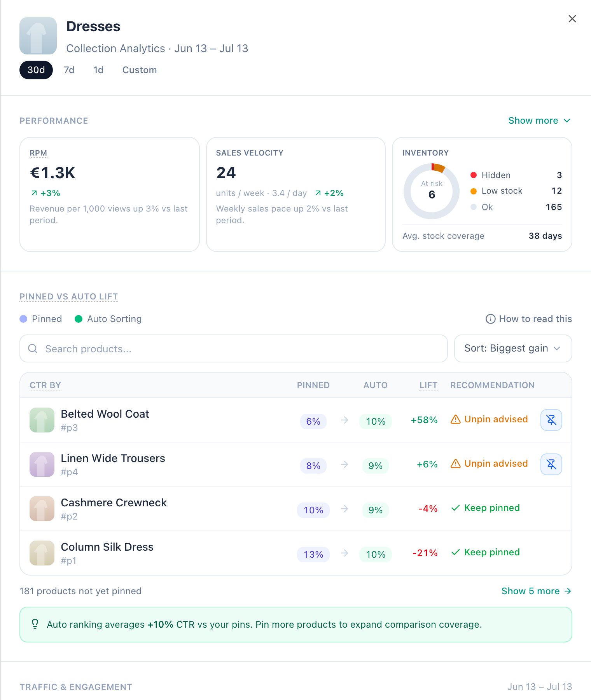Click the LIFT column header
This screenshot has width=591, height=700.
pos(428,385)
